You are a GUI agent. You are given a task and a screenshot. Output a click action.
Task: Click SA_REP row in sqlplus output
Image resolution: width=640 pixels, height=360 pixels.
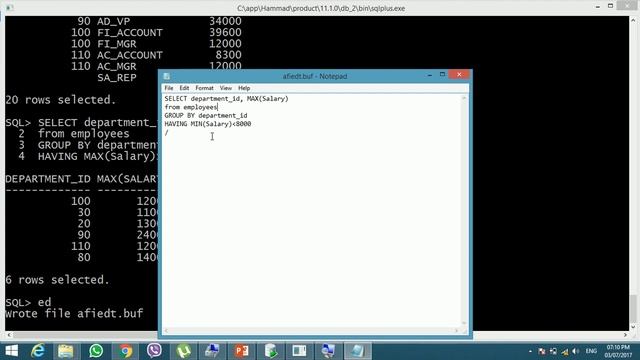pyautogui.click(x=117, y=78)
